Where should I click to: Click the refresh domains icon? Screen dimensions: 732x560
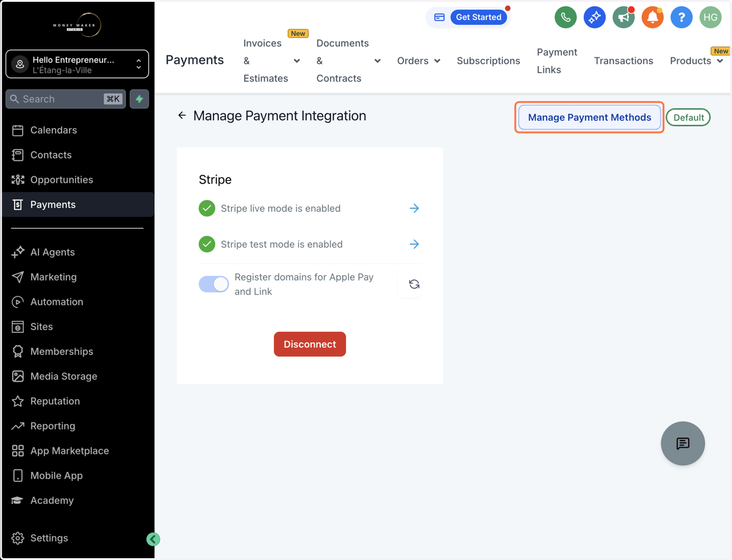click(x=414, y=284)
